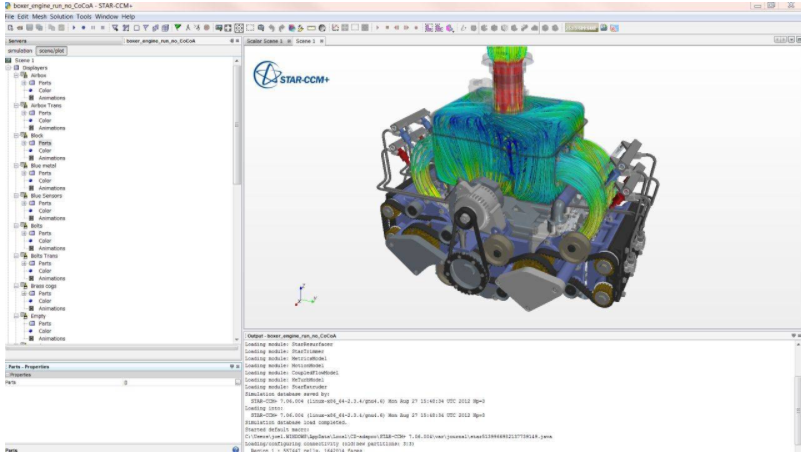Select Color node under Bolts displayer
Image resolution: width=801 pixels, height=461 pixels.
[x=45, y=241]
